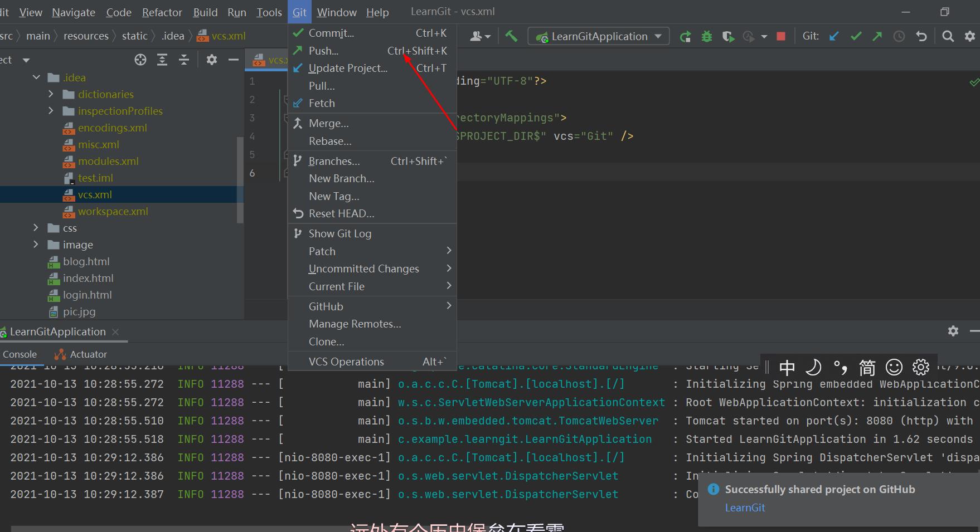Click the green Debug bug icon

707,37
